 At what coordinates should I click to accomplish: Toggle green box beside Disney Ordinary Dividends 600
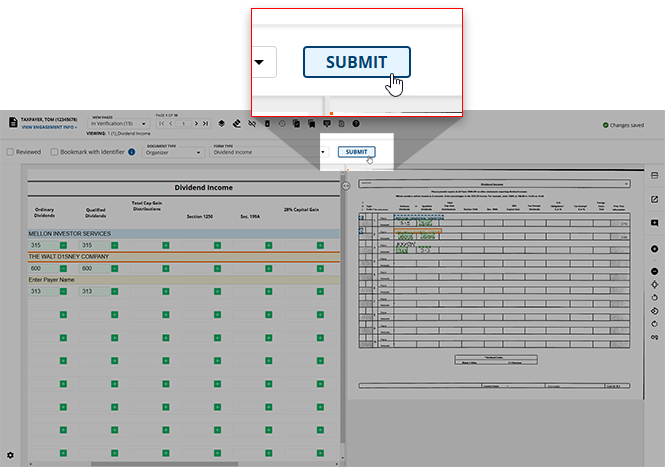(x=63, y=268)
